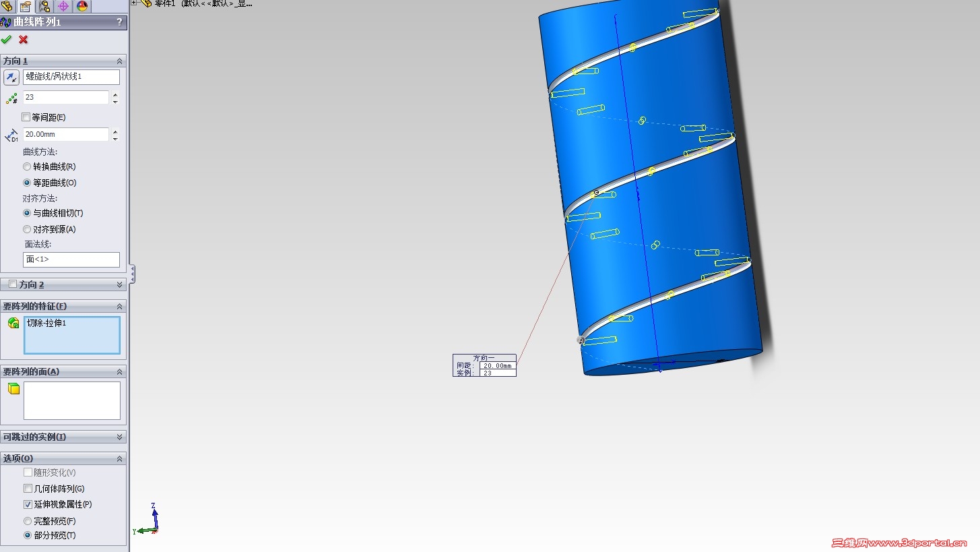This screenshot has width=980, height=552.
Task: Click the 实例 23 callout value
Action: 498,373
